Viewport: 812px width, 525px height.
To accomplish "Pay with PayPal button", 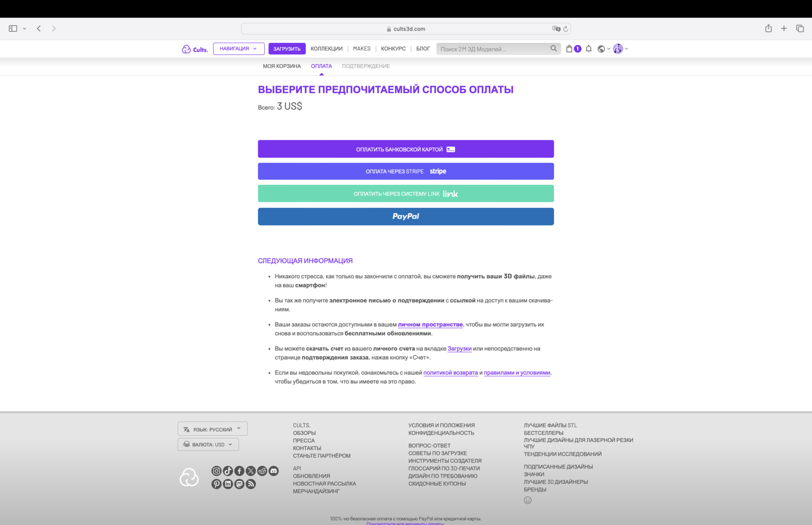I will [x=406, y=216].
